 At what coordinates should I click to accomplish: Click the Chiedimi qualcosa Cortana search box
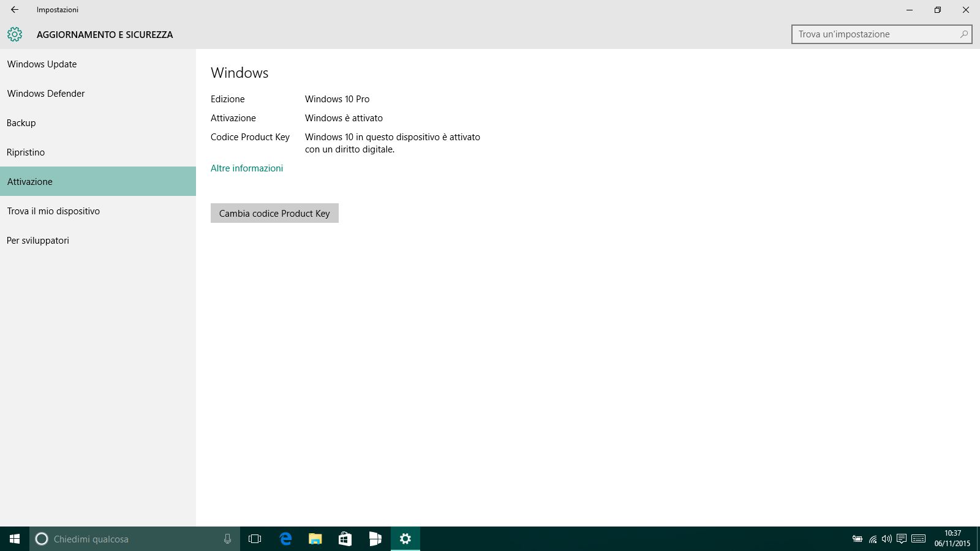(135, 539)
